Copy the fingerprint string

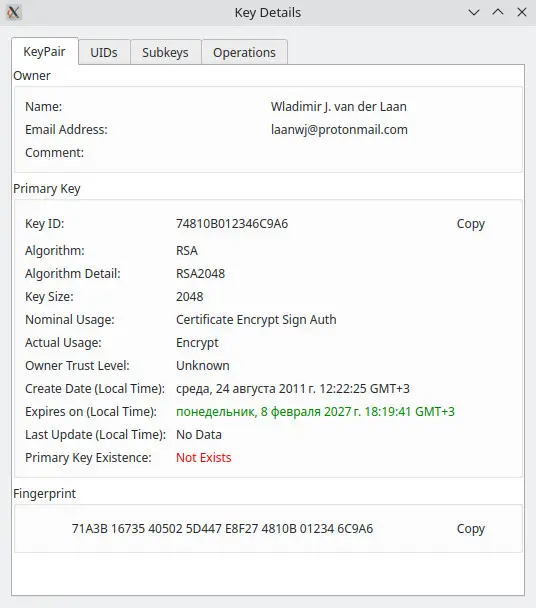point(470,529)
